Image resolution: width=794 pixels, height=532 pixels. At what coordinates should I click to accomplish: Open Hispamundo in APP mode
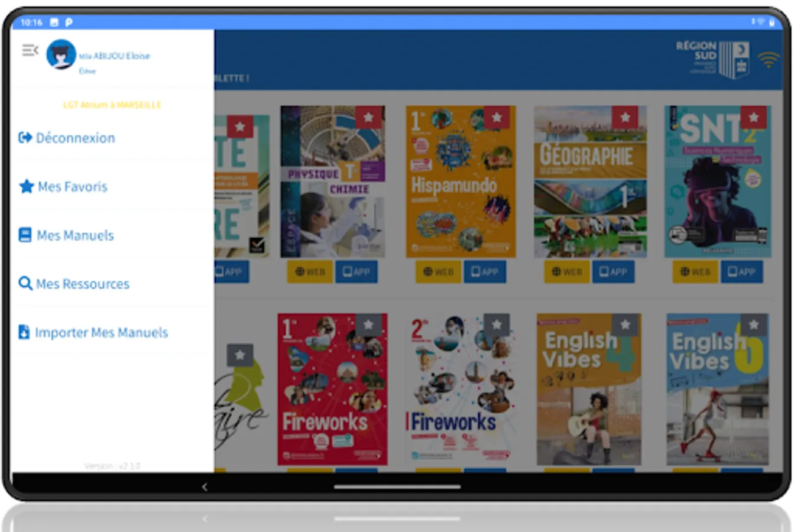(485, 271)
